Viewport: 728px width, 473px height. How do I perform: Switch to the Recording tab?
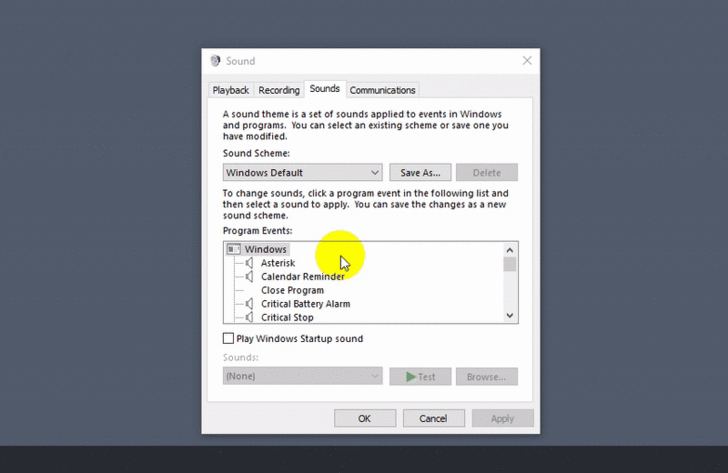(279, 90)
